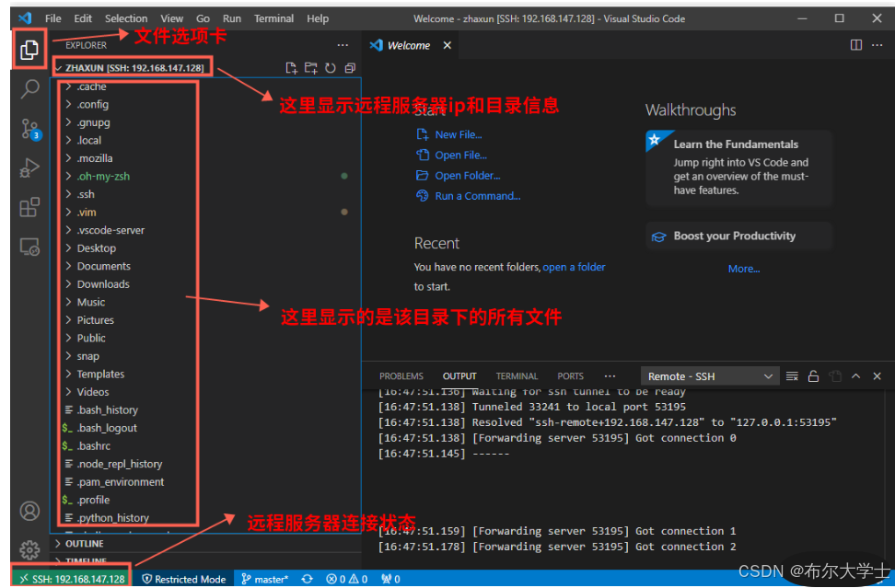
Task: Open the Selection menu
Action: tap(126, 18)
